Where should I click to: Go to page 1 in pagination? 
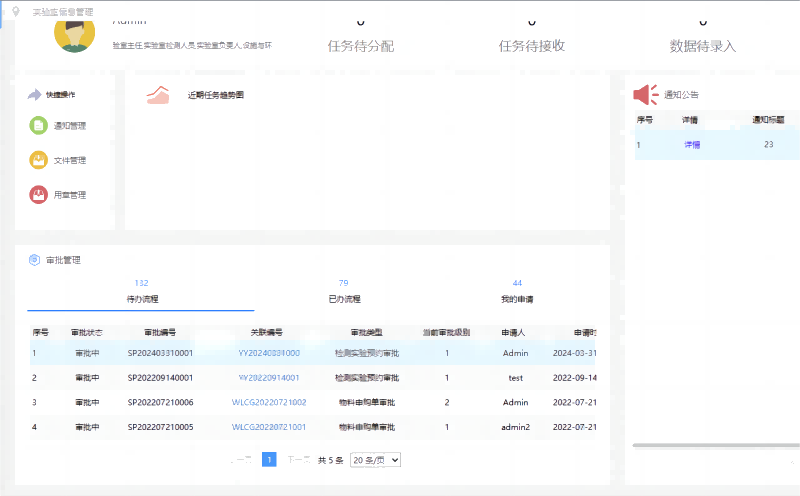(269, 460)
